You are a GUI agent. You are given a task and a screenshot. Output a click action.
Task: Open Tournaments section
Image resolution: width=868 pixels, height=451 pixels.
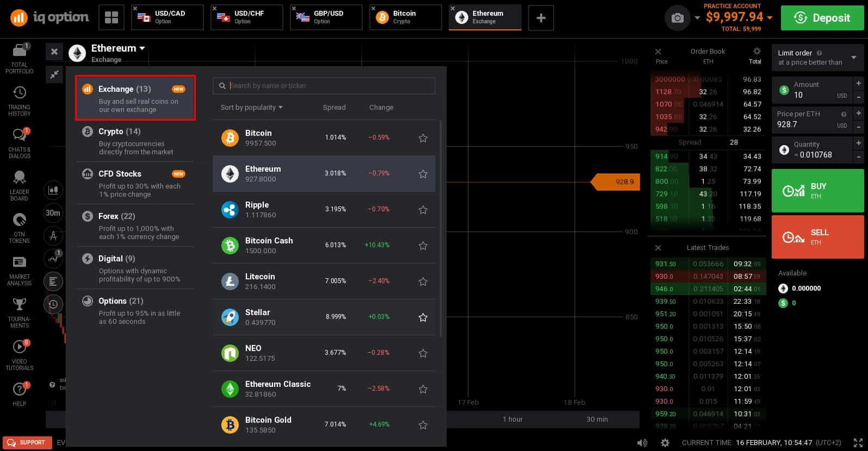[20, 312]
